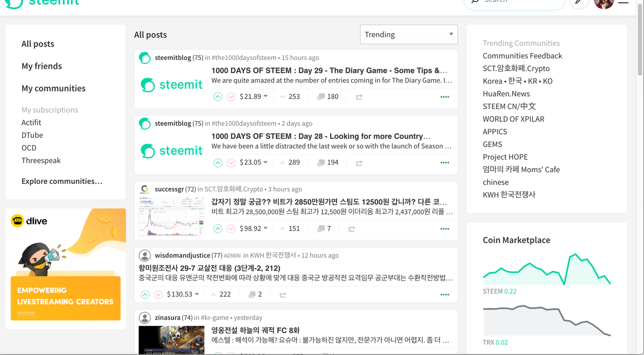
Task: Open comments on wisdomandjustice post (2)
Action: 255,295
